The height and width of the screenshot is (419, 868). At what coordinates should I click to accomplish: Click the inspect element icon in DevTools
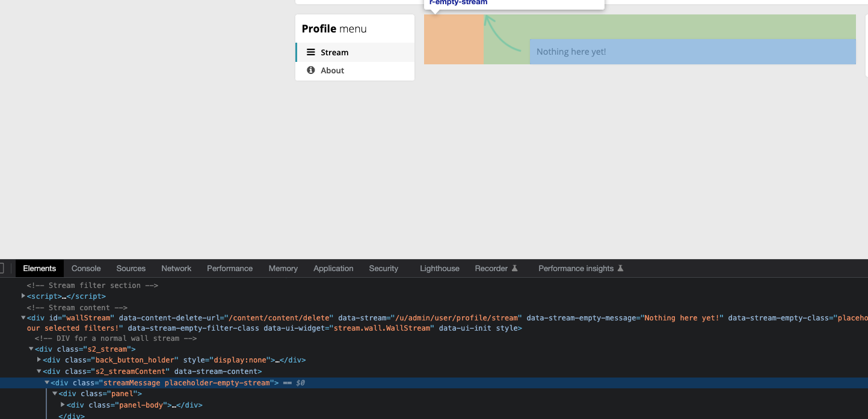pyautogui.click(x=1, y=268)
